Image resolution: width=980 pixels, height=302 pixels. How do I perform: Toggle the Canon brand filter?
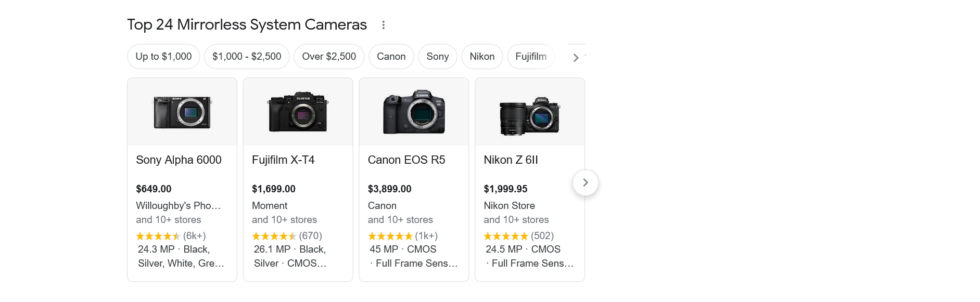(391, 56)
